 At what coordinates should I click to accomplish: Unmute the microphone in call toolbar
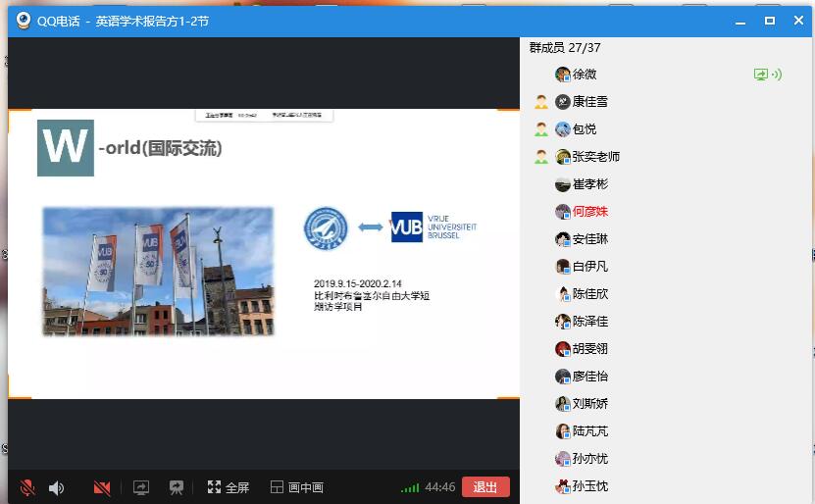tap(27, 487)
